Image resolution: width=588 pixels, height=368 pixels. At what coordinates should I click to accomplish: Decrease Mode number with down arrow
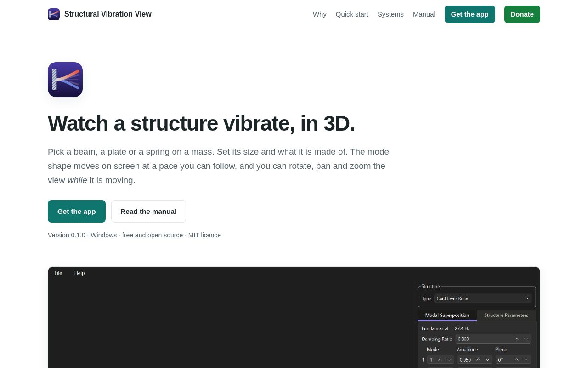(449, 360)
